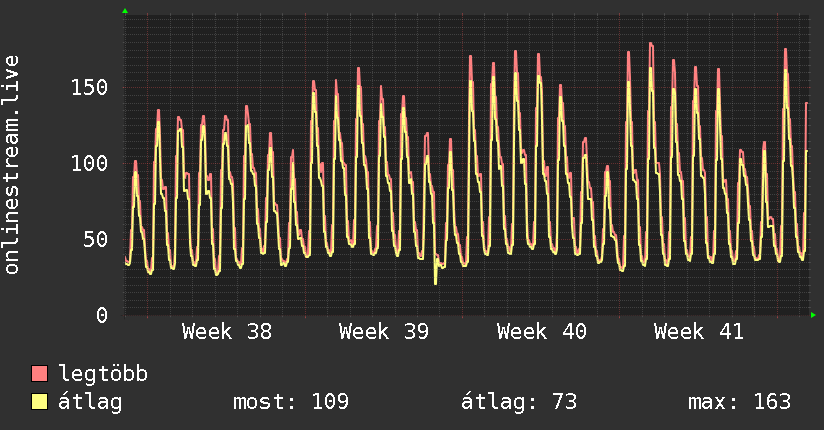Click the 50 y-axis tick label
The width and height of the screenshot is (824, 430).
(96, 240)
